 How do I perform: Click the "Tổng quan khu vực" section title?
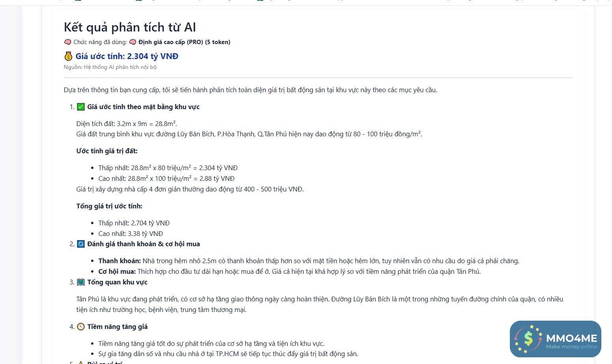(x=117, y=282)
